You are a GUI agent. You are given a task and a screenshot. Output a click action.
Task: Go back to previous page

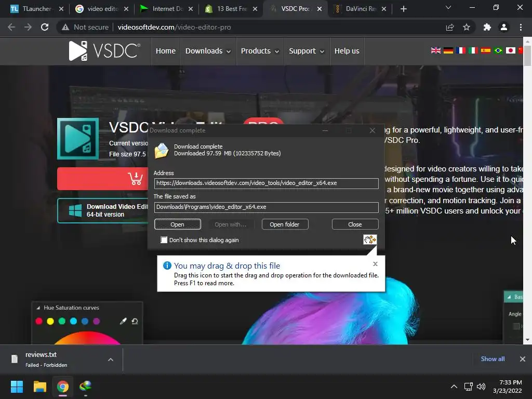point(11,27)
